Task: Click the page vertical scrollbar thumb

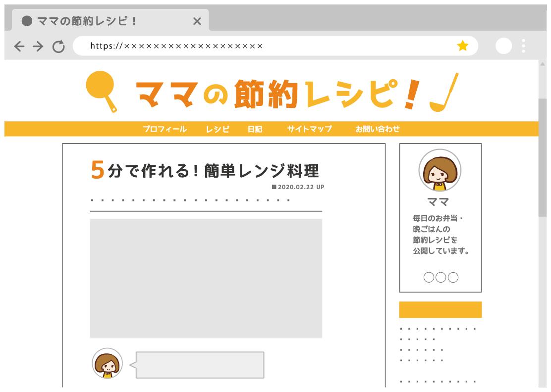Action: pyautogui.click(x=543, y=157)
